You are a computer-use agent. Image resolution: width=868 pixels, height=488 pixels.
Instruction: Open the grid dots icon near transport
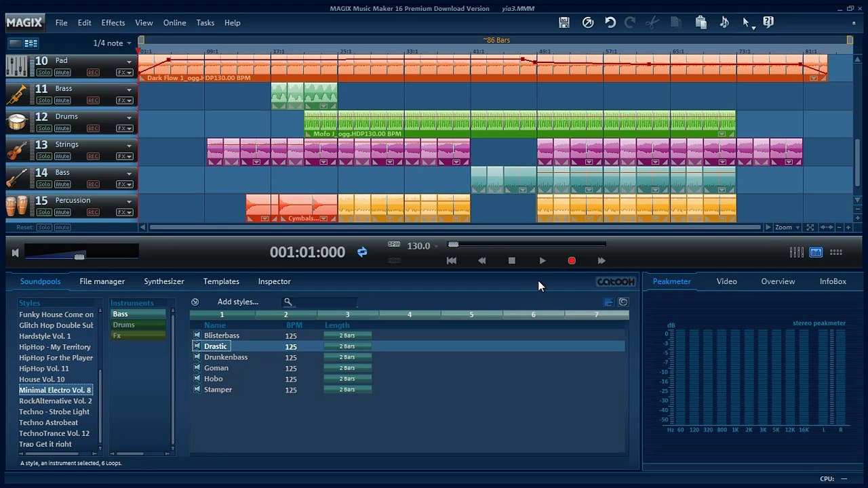(836, 252)
